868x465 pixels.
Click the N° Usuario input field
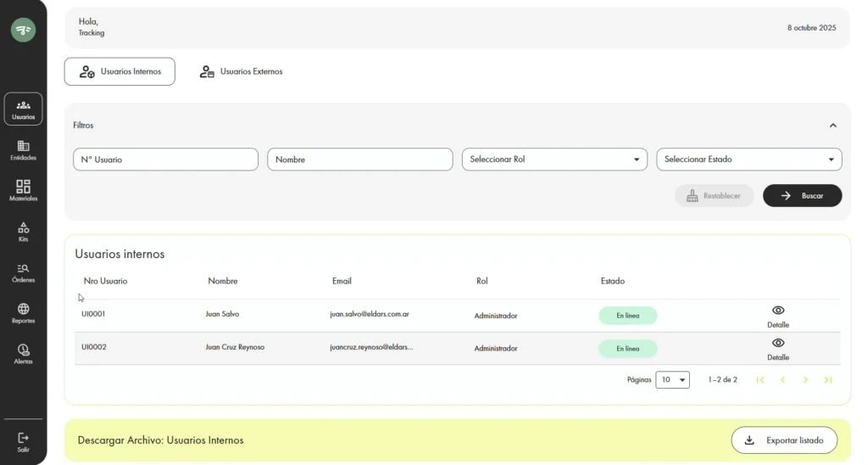165,160
